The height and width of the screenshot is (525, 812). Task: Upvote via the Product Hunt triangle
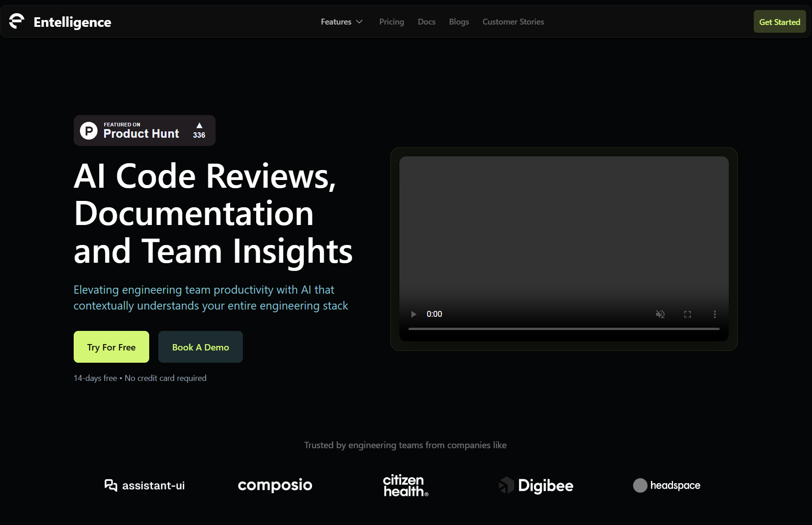click(x=199, y=125)
